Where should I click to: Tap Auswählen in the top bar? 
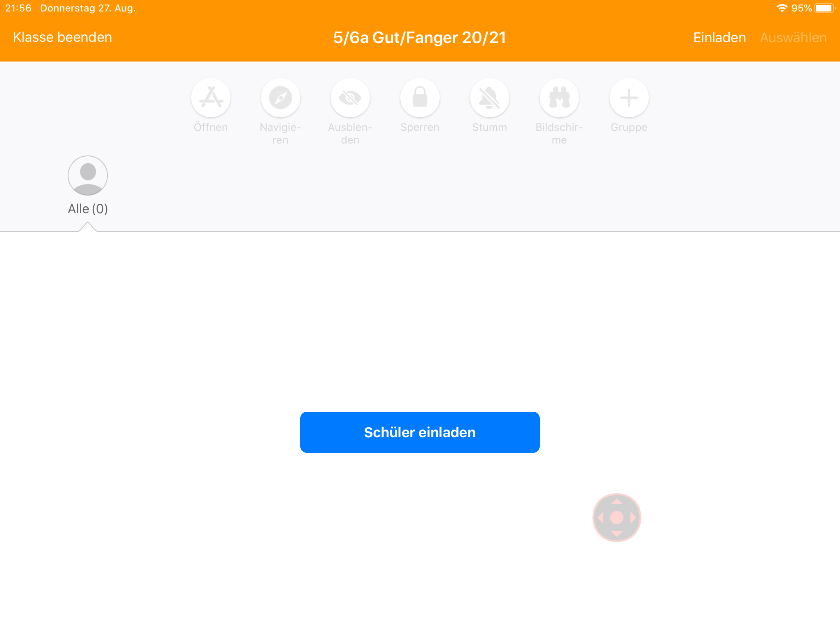[x=793, y=38]
